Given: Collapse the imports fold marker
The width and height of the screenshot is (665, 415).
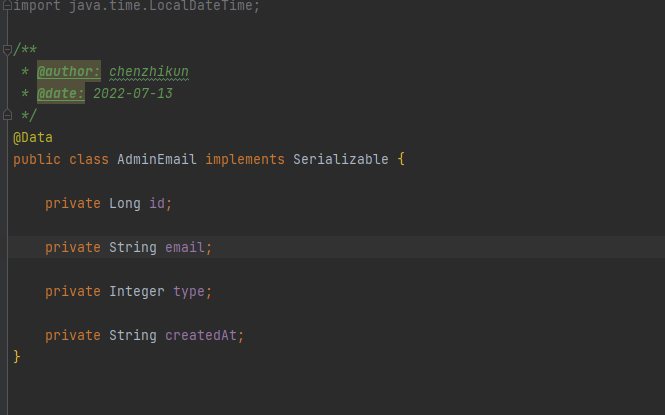Looking at the screenshot, I should (7, 5).
